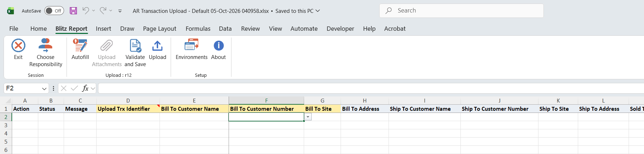The image size is (644, 154).
Task: Select column J header
Action: (499, 101)
